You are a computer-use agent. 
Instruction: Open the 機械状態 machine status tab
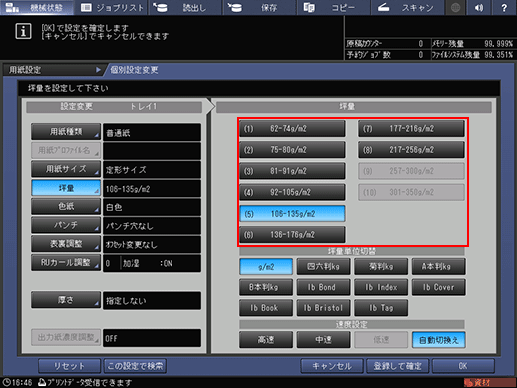37,7
